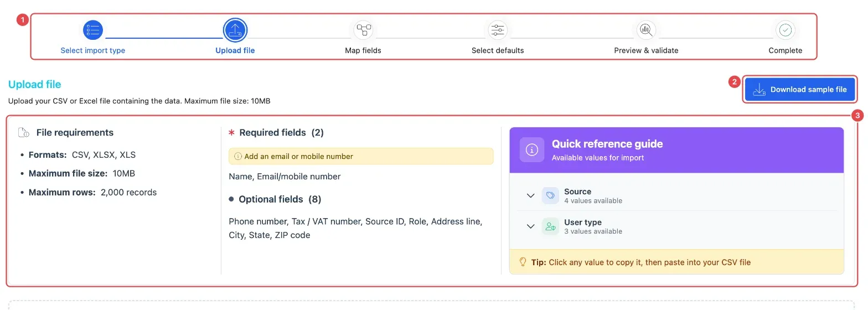Open the Preview & validate step label

pyautogui.click(x=646, y=50)
